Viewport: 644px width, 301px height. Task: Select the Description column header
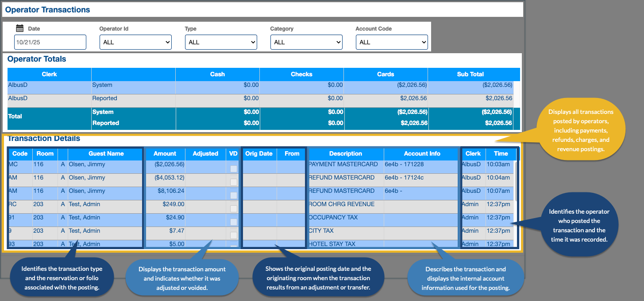(x=345, y=153)
